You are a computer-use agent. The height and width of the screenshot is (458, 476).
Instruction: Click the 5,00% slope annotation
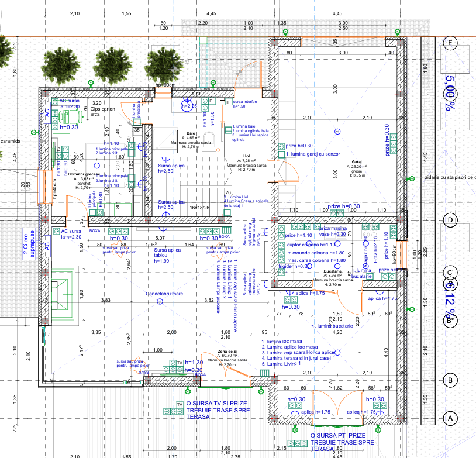pos(451,92)
